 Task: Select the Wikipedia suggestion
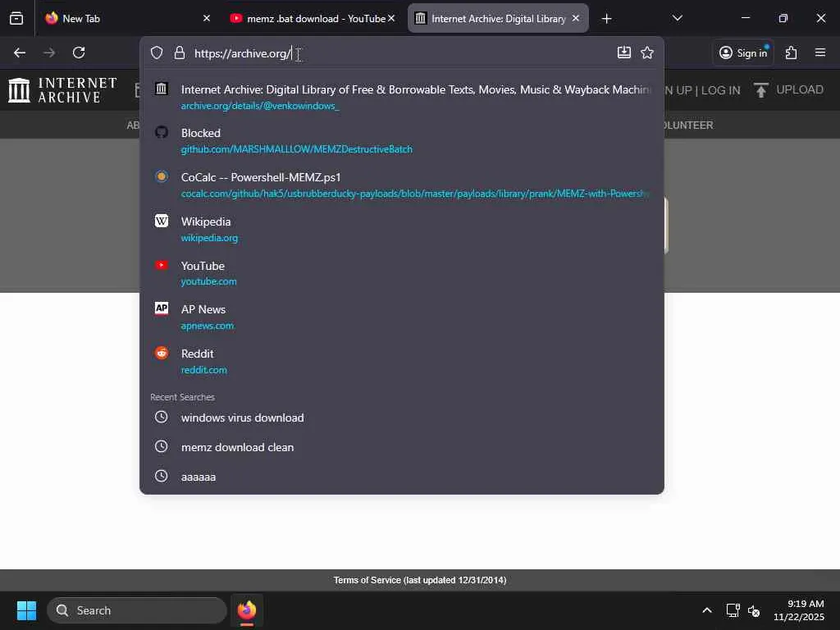click(x=402, y=229)
